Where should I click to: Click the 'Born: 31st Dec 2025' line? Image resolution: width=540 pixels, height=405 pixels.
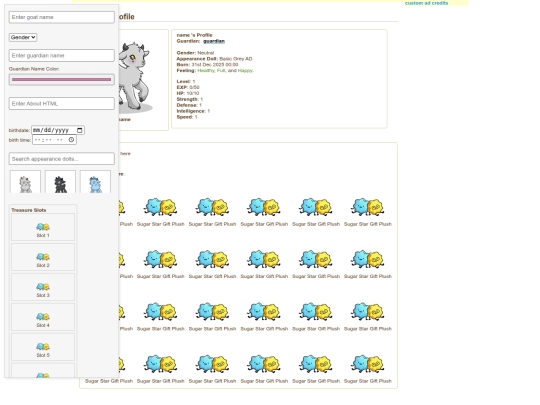(x=207, y=65)
